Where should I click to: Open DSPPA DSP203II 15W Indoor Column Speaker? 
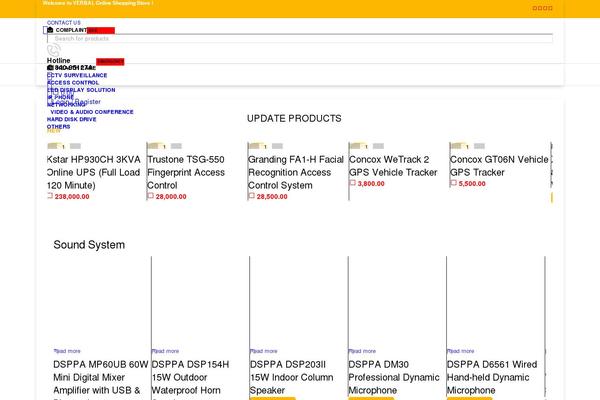point(292,377)
